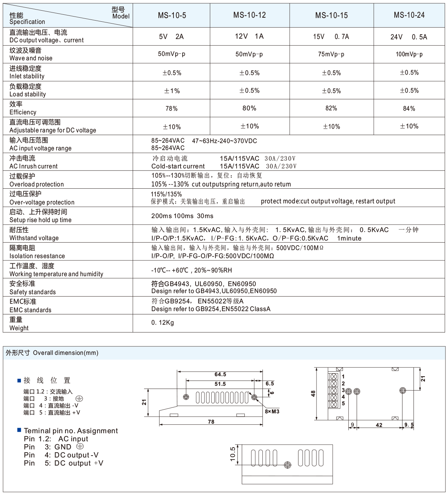
Task: Click the blue square bullet before 接线位置
Action: [x=19, y=380]
